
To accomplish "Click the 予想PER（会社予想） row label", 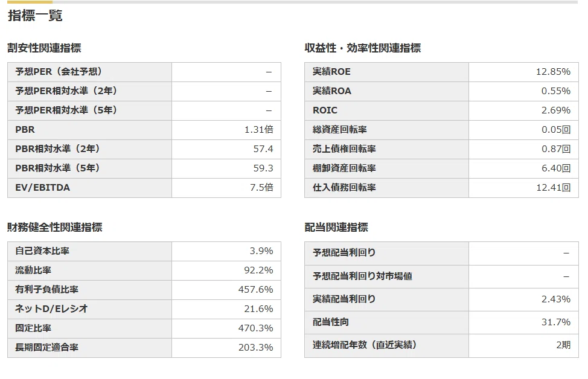I will (59, 72).
